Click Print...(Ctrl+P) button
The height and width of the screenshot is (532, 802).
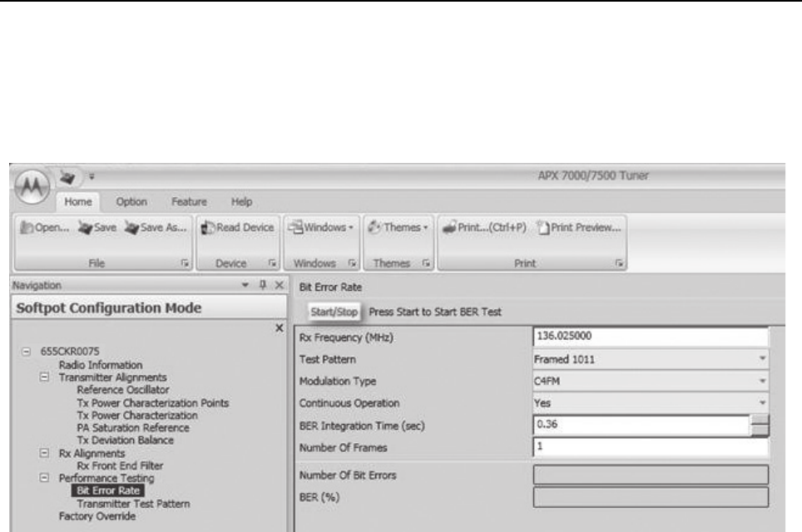coord(484,228)
